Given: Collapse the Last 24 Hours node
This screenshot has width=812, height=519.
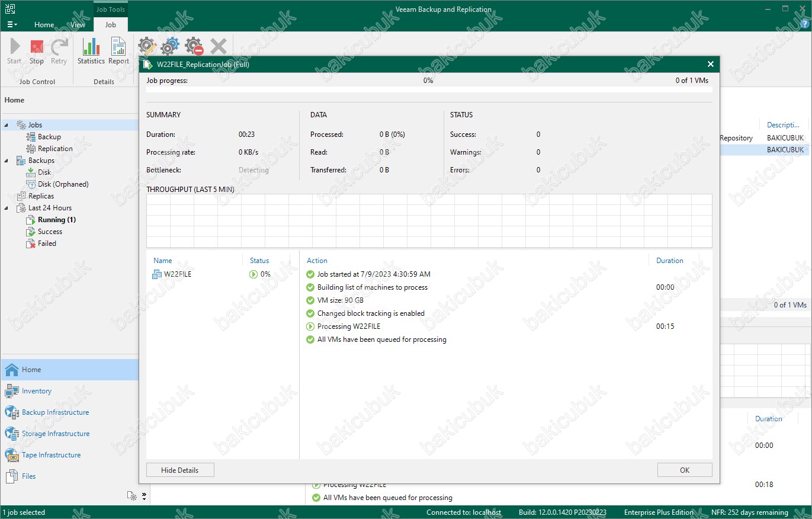Looking at the screenshot, I should (7, 208).
